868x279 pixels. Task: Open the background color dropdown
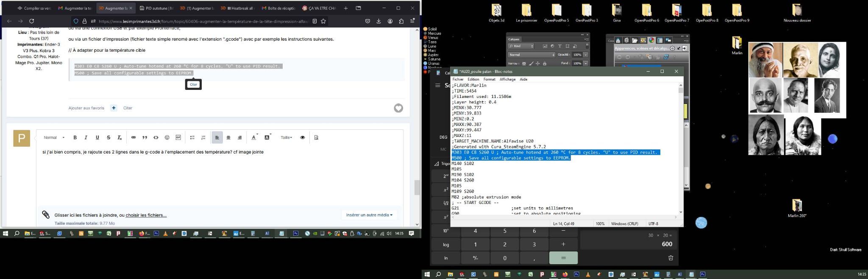(268, 137)
